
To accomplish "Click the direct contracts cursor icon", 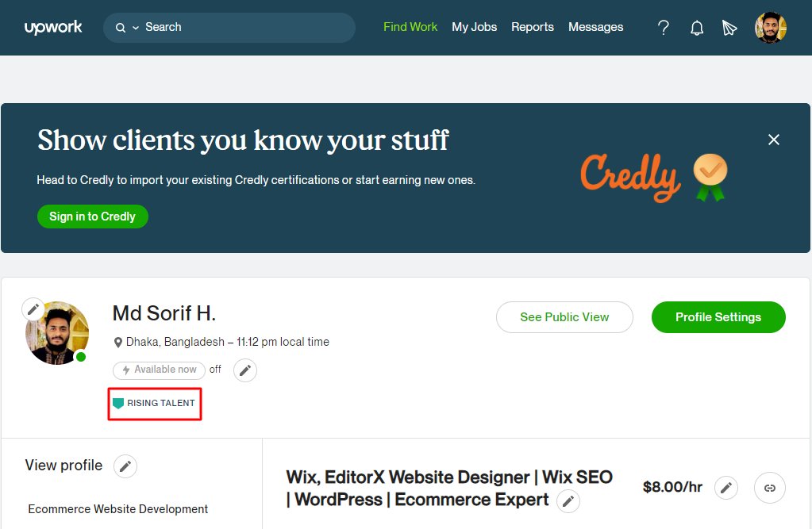I will pyautogui.click(x=729, y=28).
